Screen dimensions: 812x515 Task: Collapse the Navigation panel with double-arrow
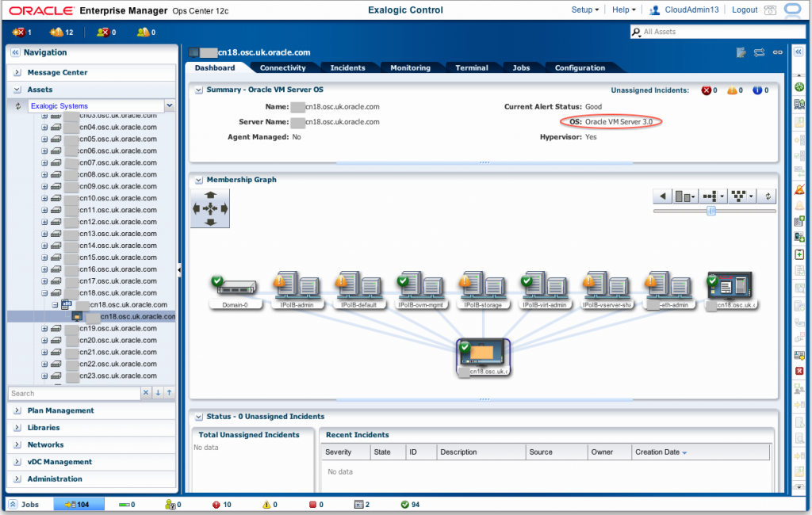[x=15, y=52]
